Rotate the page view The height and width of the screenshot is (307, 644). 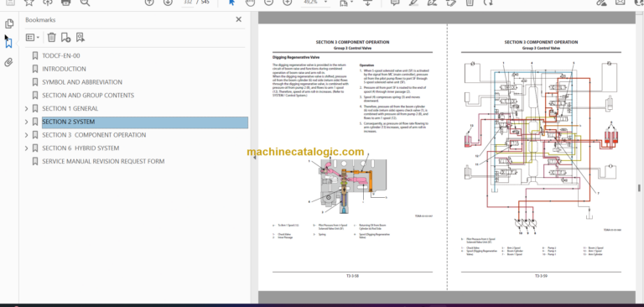[488, 2]
